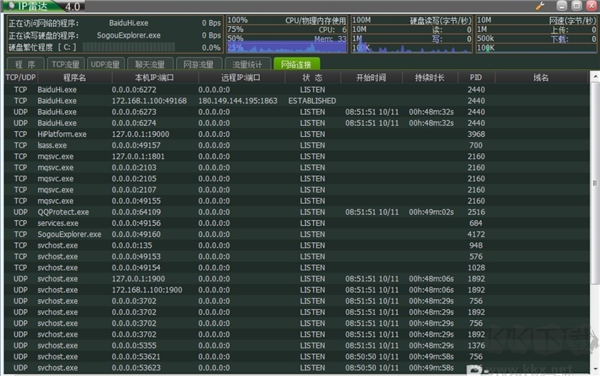The image size is (600, 376).
Task: Sort by the 本机IP:端口 column header
Action: pos(155,78)
